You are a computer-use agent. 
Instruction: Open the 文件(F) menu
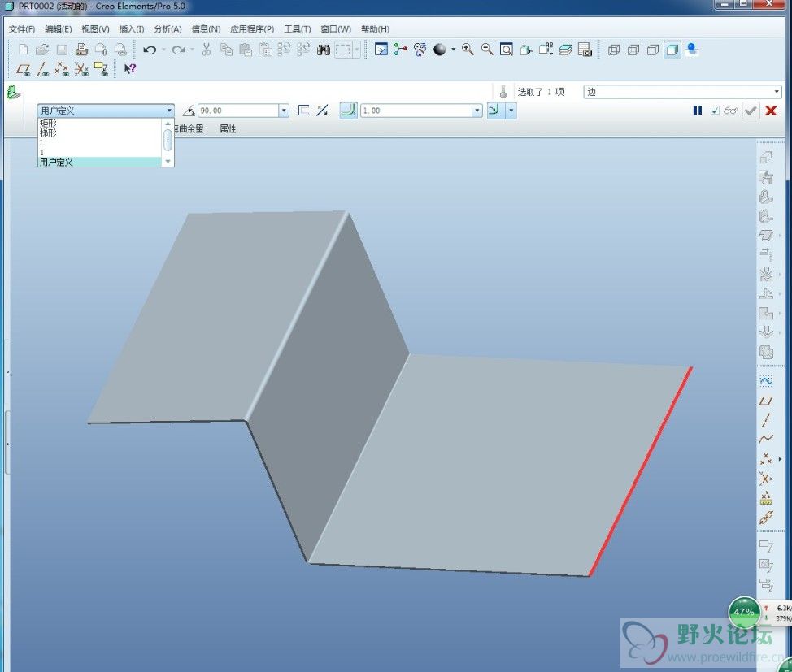[22, 28]
